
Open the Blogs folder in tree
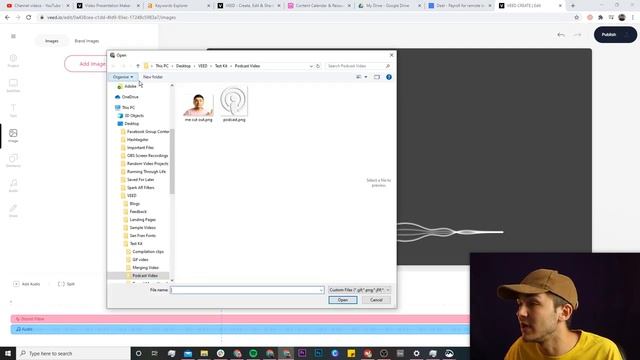[134, 204]
